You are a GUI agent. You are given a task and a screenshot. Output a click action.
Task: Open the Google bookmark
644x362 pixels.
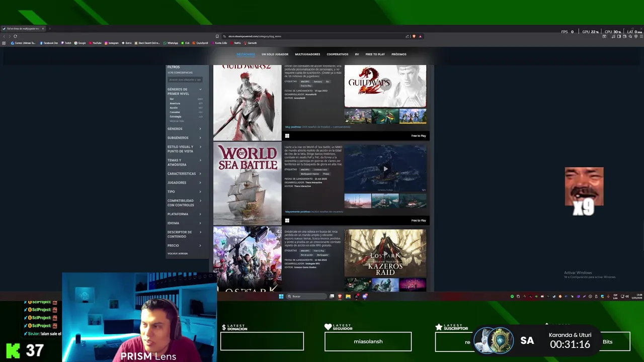[80, 43]
